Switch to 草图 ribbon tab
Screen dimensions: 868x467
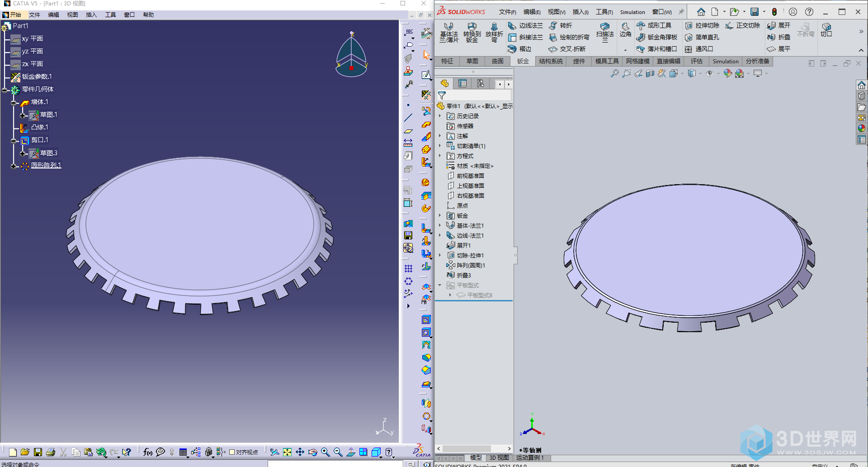[472, 62]
